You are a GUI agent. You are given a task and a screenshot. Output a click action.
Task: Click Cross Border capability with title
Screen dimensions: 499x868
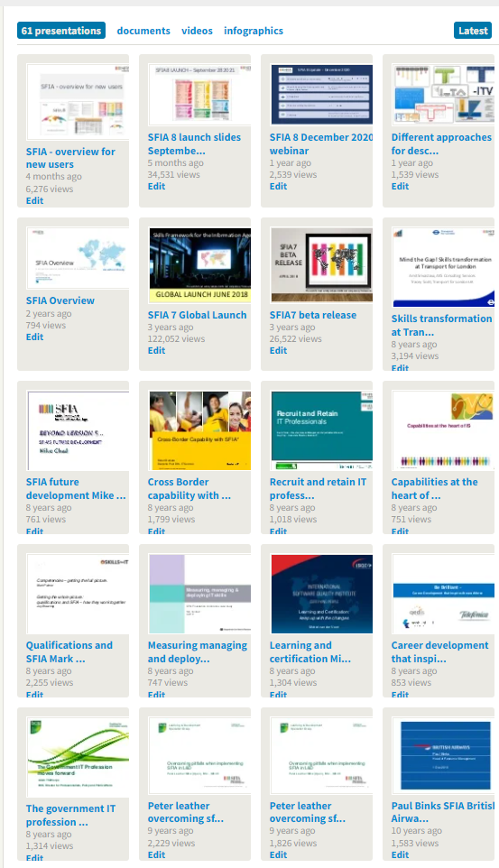tap(189, 489)
